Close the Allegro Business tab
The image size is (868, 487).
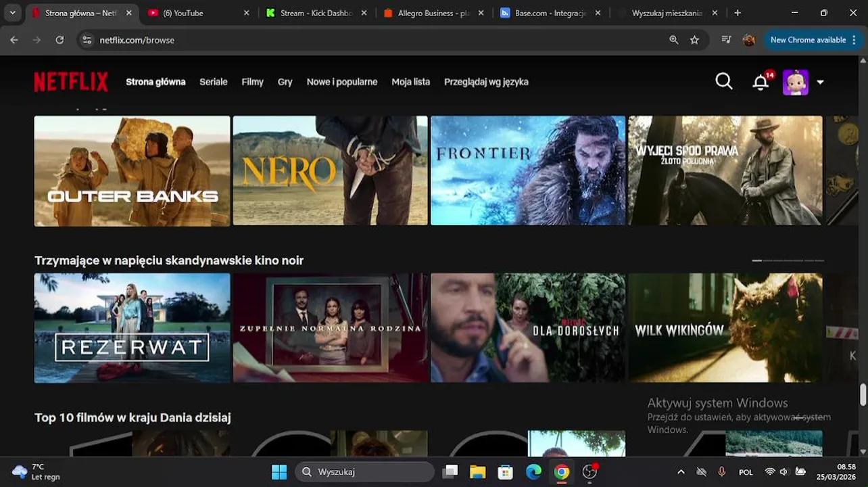tap(481, 13)
